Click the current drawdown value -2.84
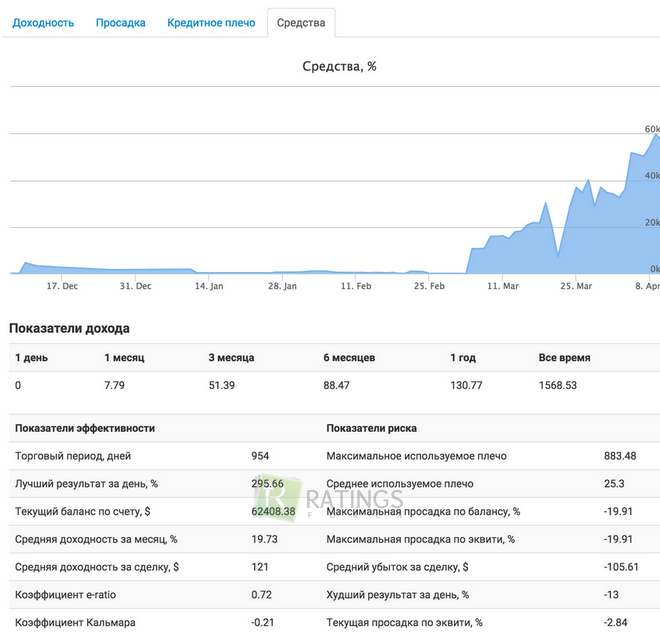The height and width of the screenshot is (634, 660). point(616,623)
